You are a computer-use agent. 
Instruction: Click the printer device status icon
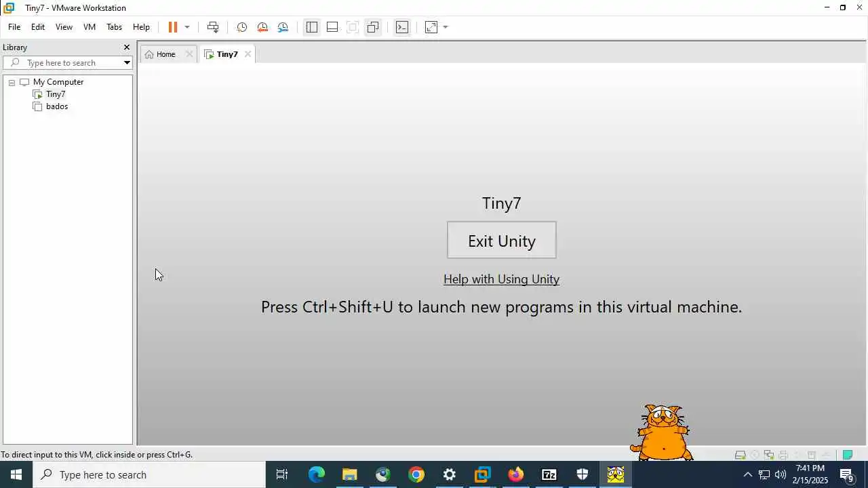tap(783, 455)
